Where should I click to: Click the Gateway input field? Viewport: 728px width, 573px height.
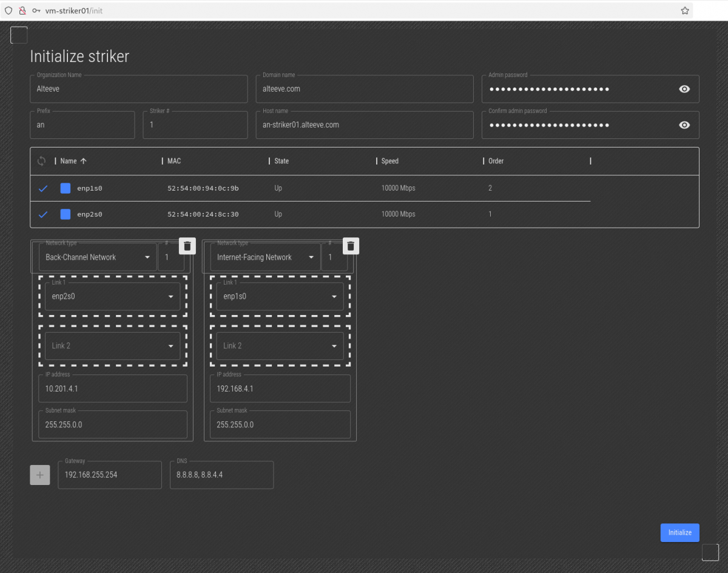[x=110, y=475]
